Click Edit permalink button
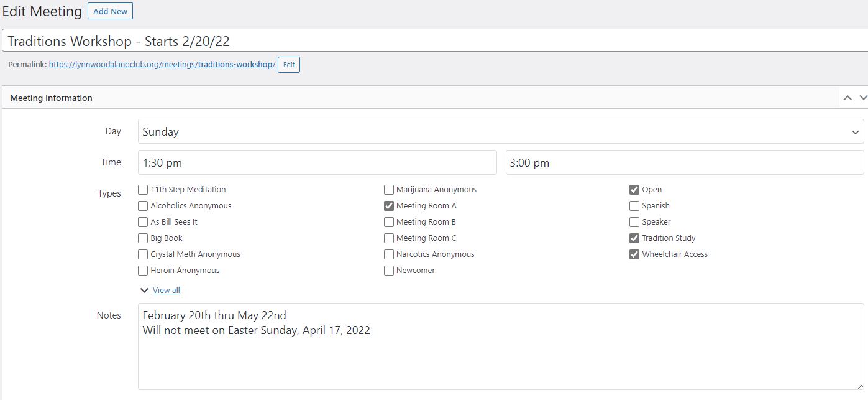Image resolution: width=868 pixels, height=400 pixels. [289, 65]
